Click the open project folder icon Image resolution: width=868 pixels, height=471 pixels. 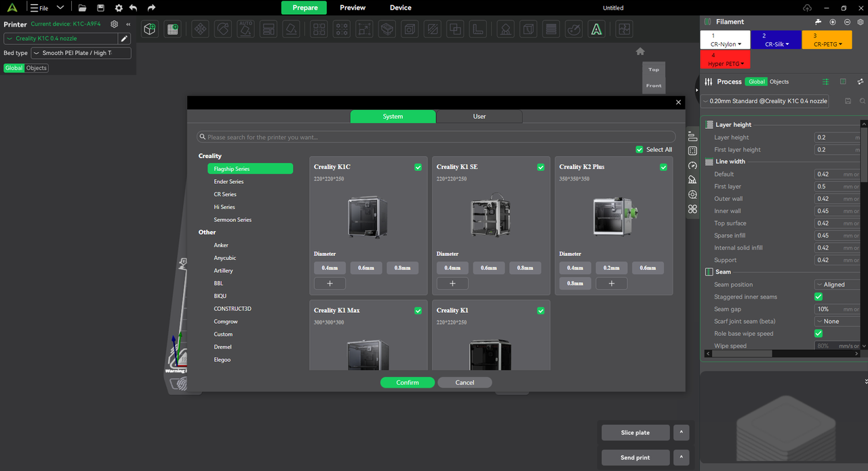click(82, 8)
